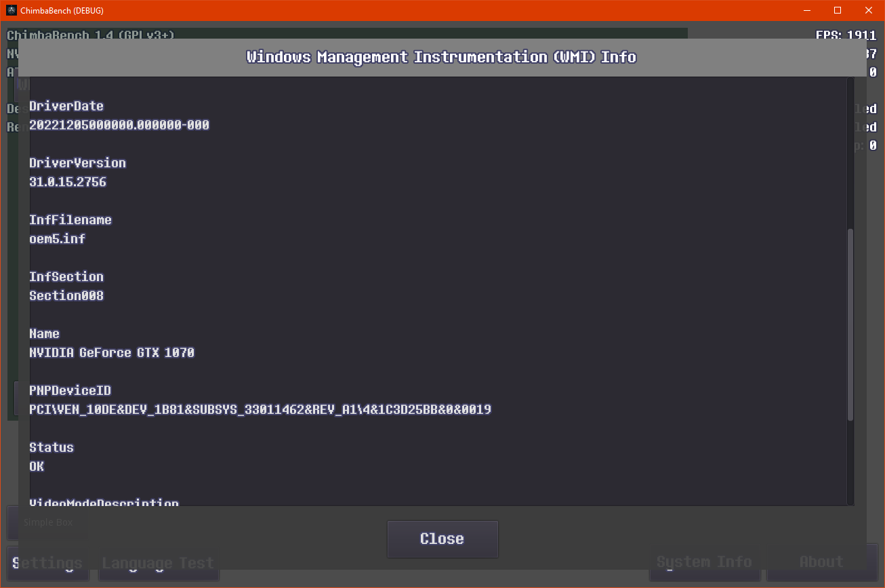885x588 pixels.
Task: Select the Simple Box button behind dialog
Action: [x=47, y=522]
